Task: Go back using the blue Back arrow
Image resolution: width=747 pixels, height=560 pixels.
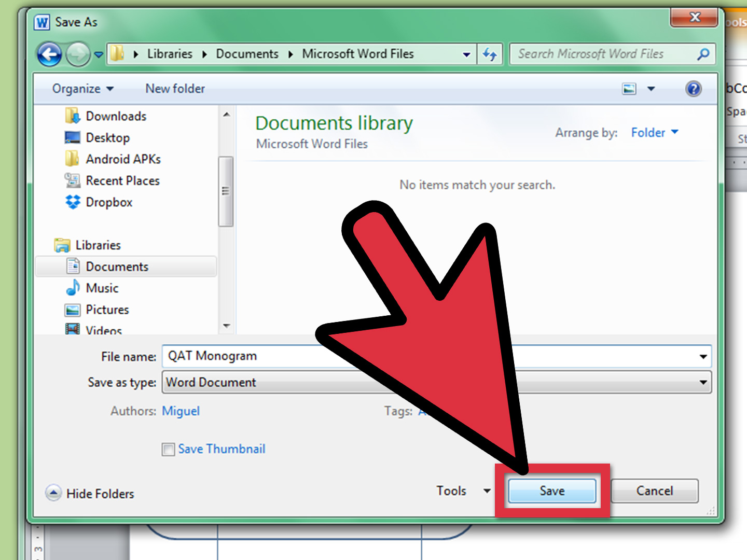Action: pyautogui.click(x=49, y=54)
